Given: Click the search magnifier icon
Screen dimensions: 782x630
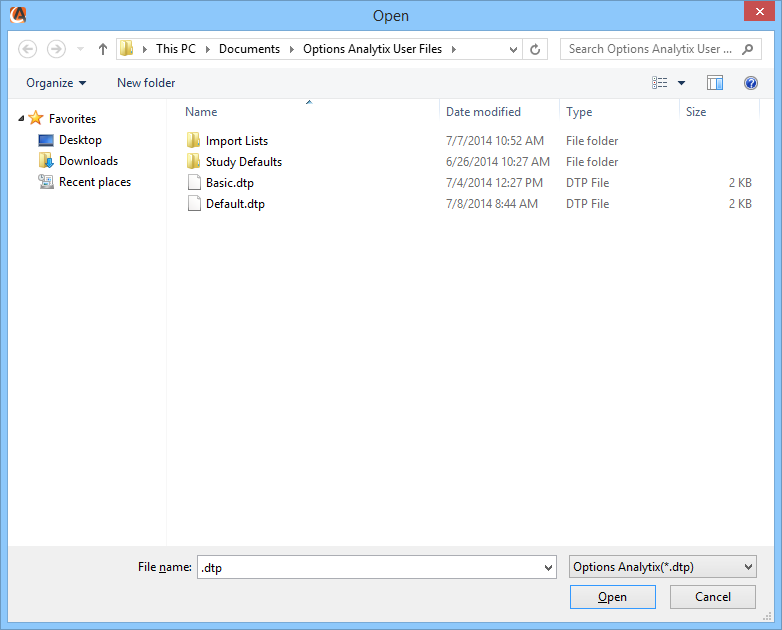Looking at the screenshot, I should (x=748, y=49).
